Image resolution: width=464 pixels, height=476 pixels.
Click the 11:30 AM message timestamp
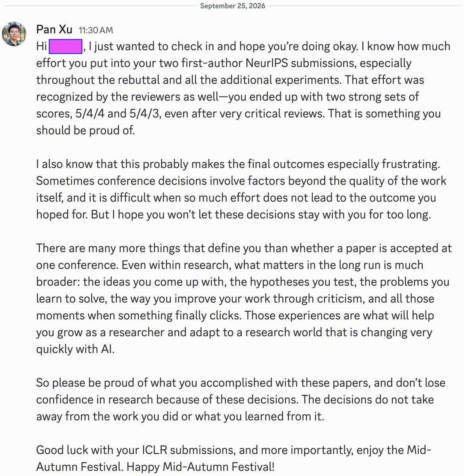(x=95, y=30)
